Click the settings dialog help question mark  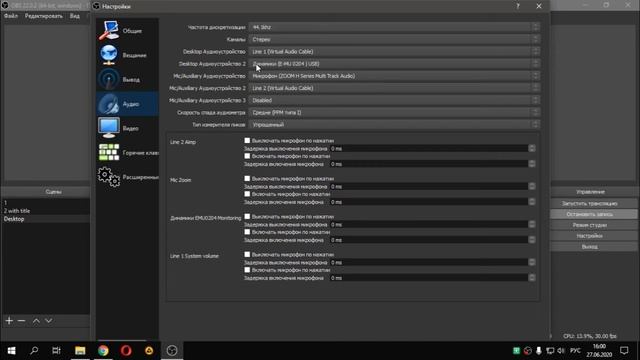click(x=518, y=6)
